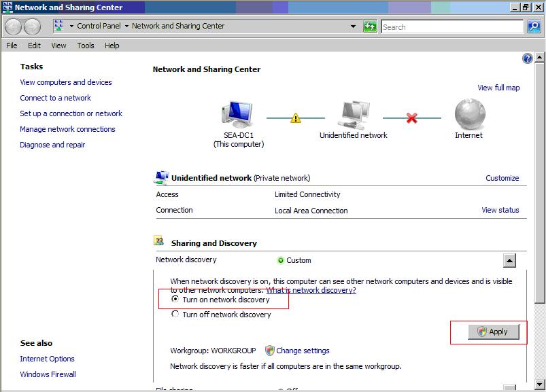Select Turn off network discovery
This screenshot has height=392, width=546.
click(175, 314)
